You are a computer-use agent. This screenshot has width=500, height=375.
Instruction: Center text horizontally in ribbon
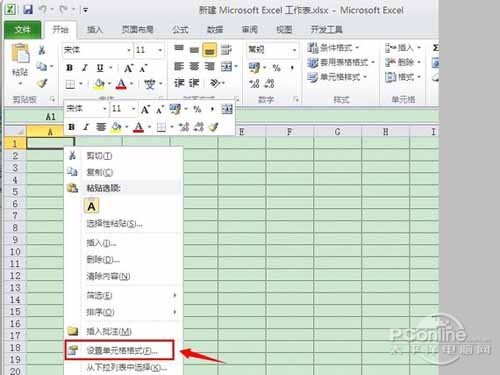[194, 66]
